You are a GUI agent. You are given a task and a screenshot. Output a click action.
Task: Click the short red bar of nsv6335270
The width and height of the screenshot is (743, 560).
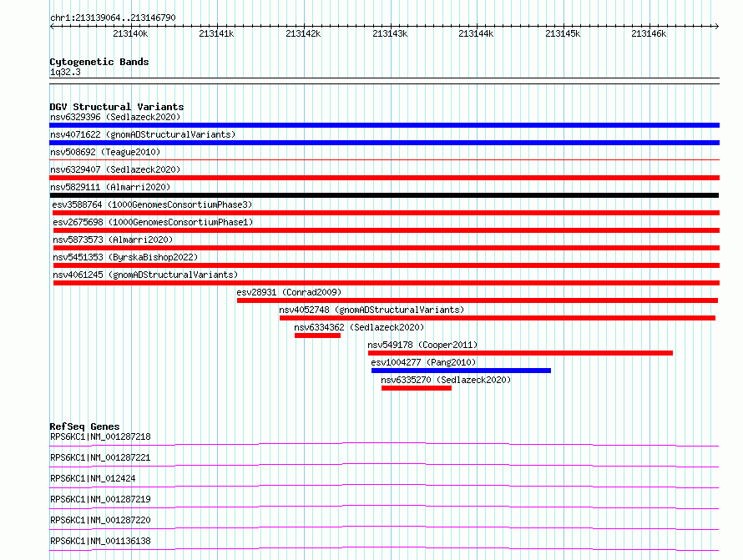(417, 388)
